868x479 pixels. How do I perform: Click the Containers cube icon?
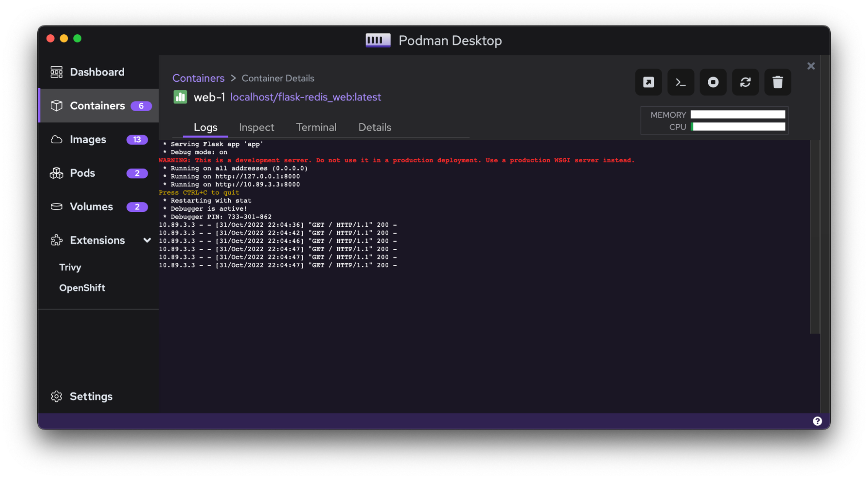(56, 106)
